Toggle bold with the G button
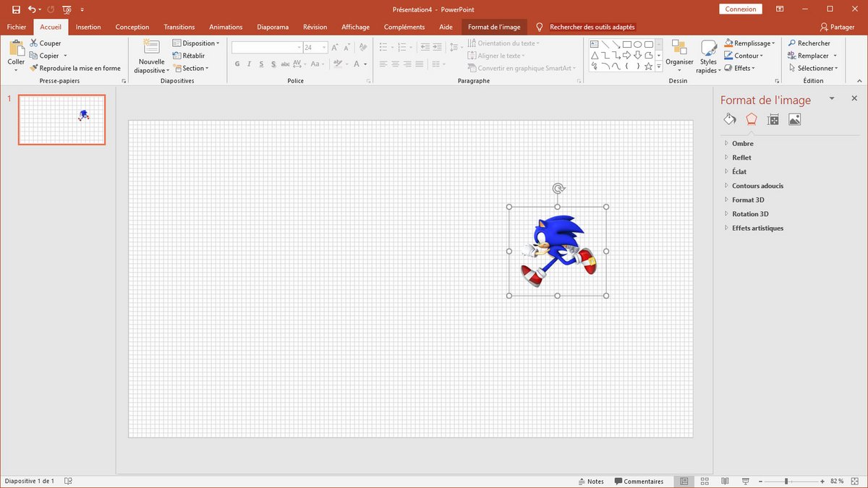Viewport: 868px width, 488px height. pyautogui.click(x=237, y=64)
